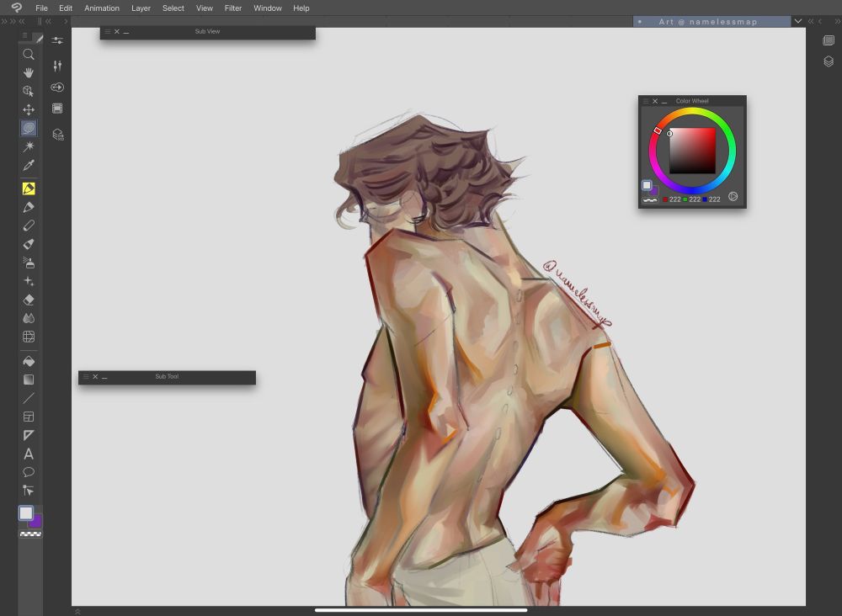Expand the canvas tab list chevron
Screen dimensions: 842x616
coord(798,22)
